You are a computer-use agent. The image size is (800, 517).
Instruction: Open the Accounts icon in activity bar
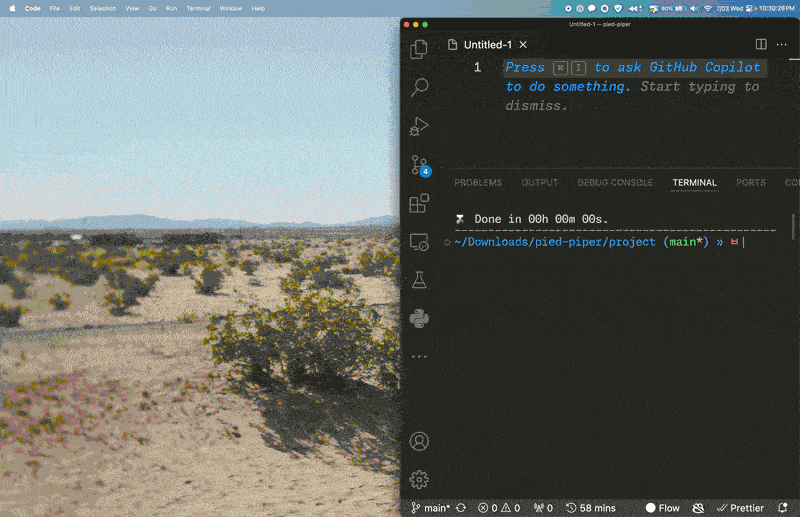[x=419, y=441]
